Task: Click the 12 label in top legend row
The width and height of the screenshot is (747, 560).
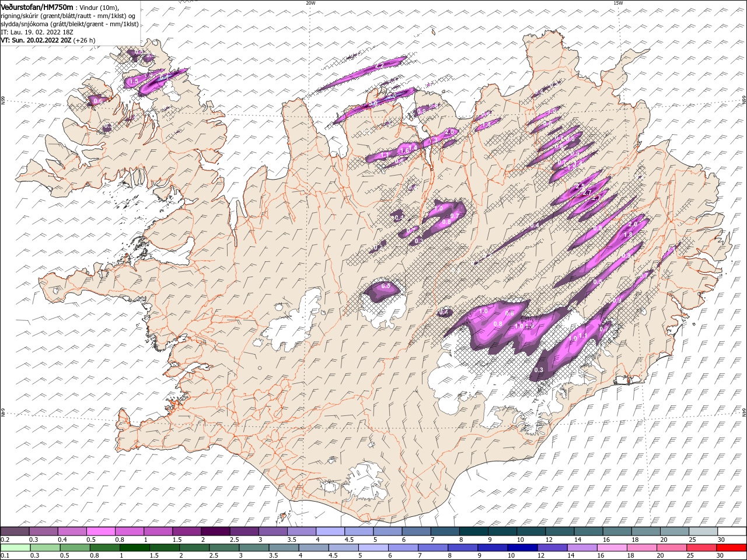Action: (549, 540)
